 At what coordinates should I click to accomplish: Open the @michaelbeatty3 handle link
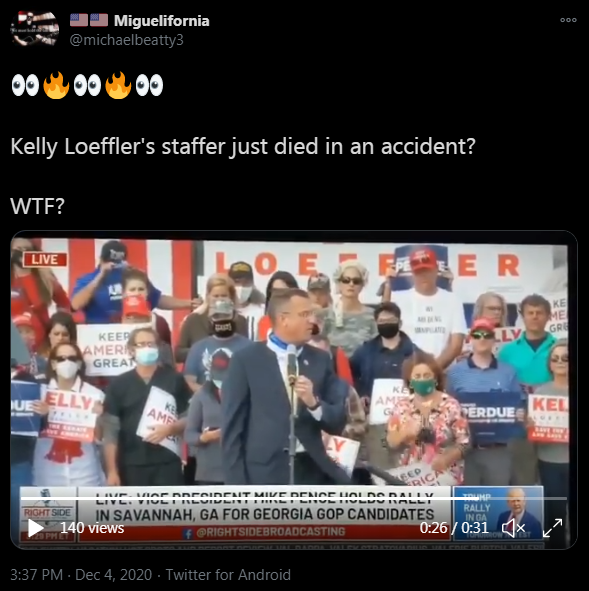pyautogui.click(x=127, y=40)
